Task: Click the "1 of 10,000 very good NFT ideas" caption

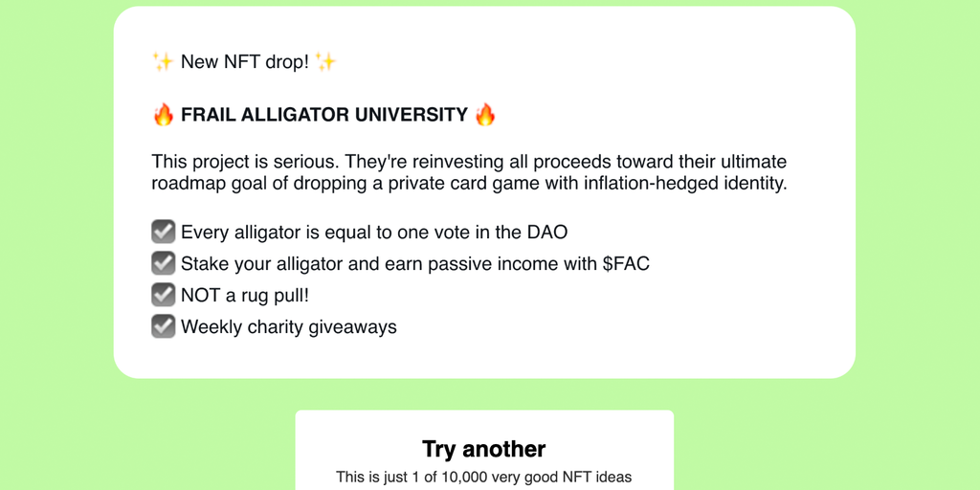Action: pos(483,477)
